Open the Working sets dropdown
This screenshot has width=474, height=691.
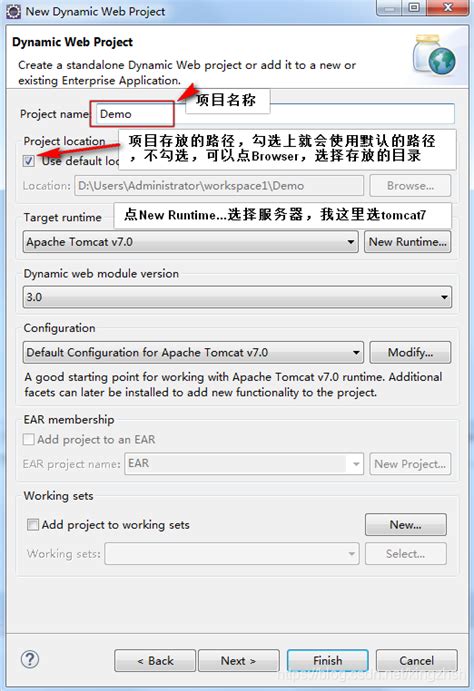(232, 554)
